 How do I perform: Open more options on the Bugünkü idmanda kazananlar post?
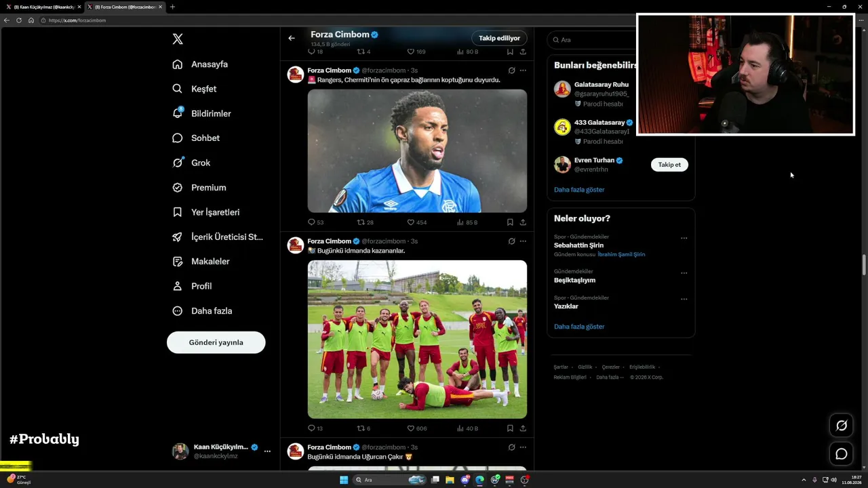[523, 241]
